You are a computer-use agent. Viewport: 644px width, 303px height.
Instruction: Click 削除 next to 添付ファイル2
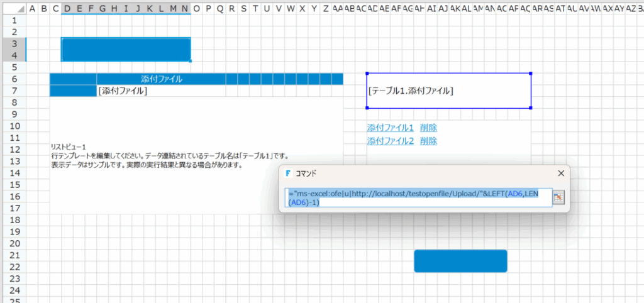(428, 141)
